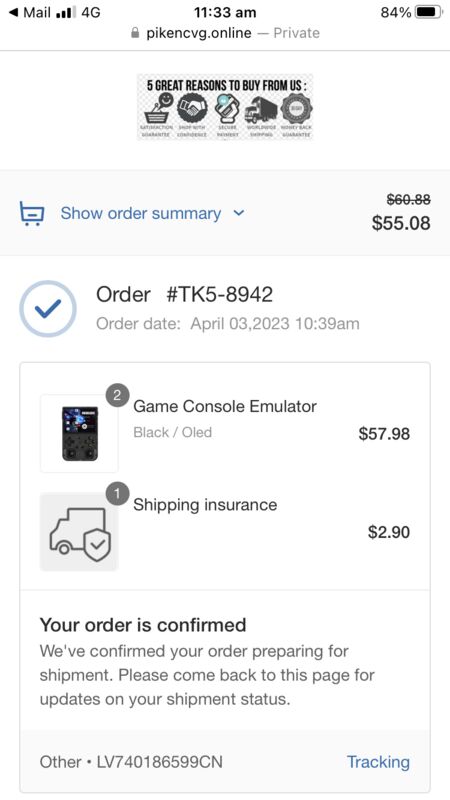Select the Game Console Emulator title

tap(225, 406)
